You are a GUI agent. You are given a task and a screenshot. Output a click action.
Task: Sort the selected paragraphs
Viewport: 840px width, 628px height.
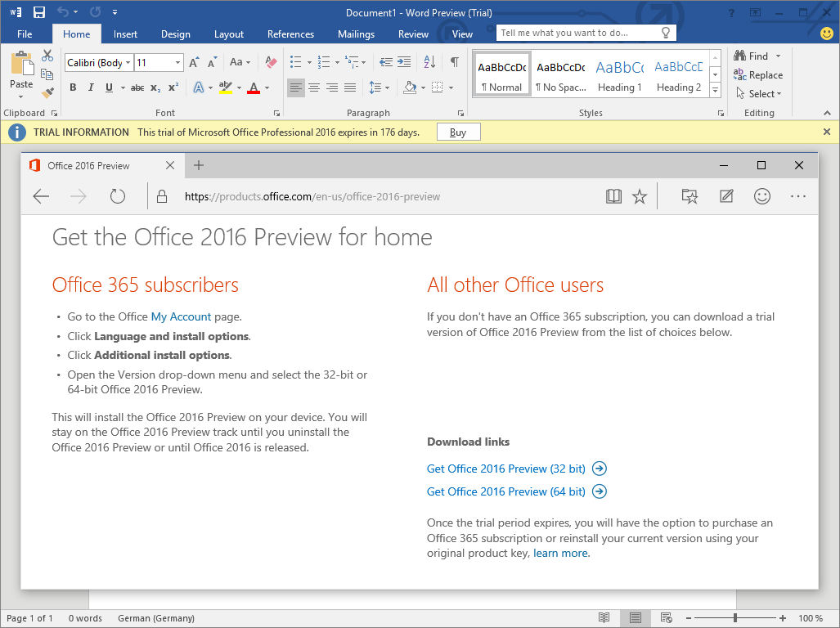click(429, 62)
